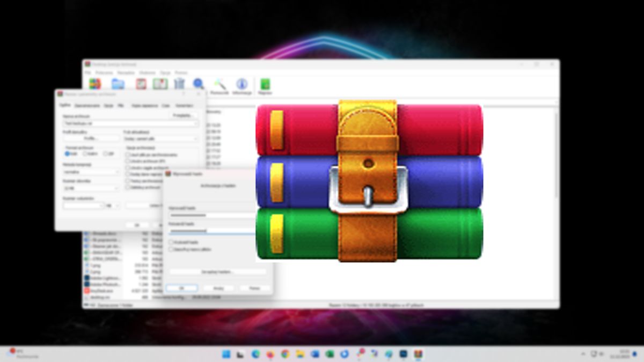The image size is (644, 362).
Task: Open the Find files magnifier tool
Action: [198, 84]
